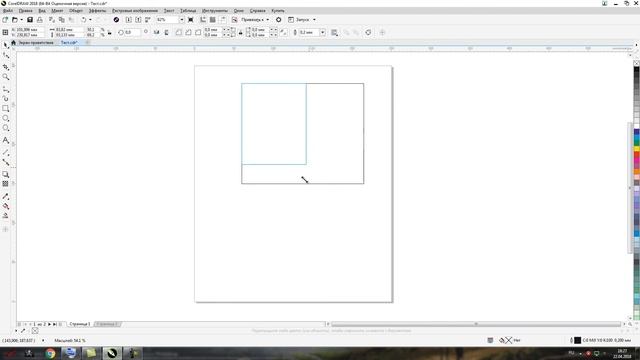This screenshot has height=360, width=640.
Task: Select the Color Eyedropper tool
Action: pos(6,197)
